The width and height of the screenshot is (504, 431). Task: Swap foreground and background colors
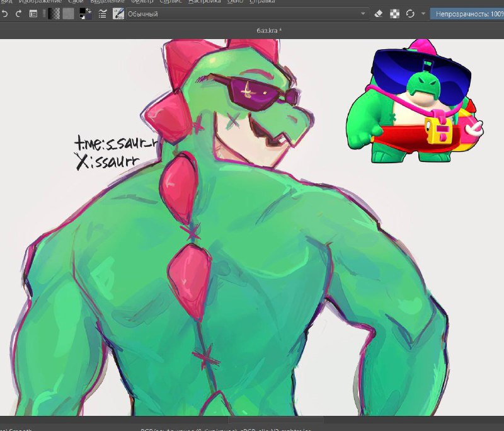coord(89,10)
